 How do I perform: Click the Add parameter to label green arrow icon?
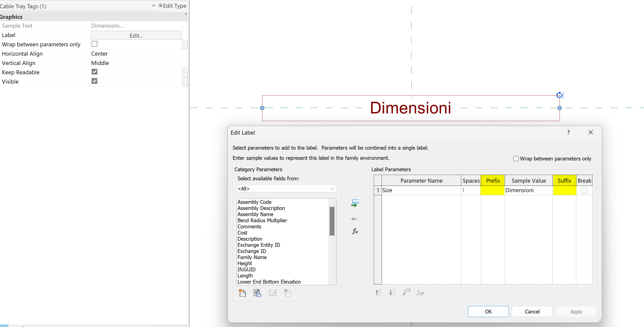[355, 203]
